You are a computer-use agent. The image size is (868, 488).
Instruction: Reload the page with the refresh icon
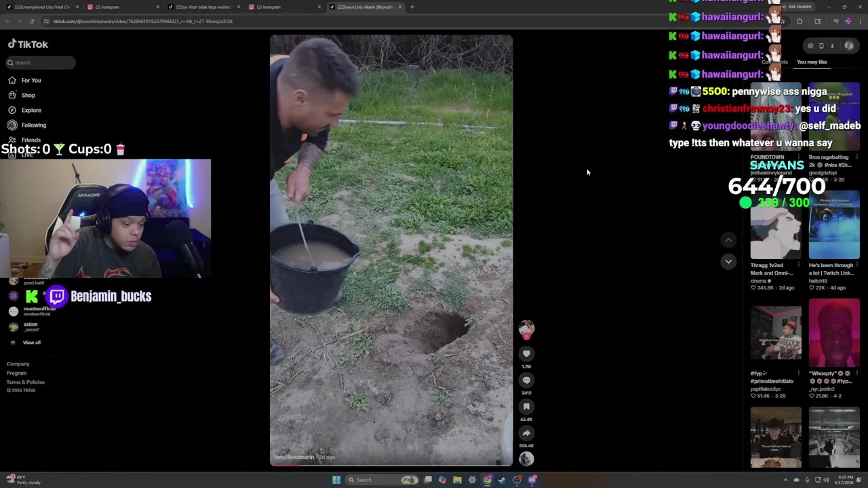pyautogui.click(x=31, y=21)
